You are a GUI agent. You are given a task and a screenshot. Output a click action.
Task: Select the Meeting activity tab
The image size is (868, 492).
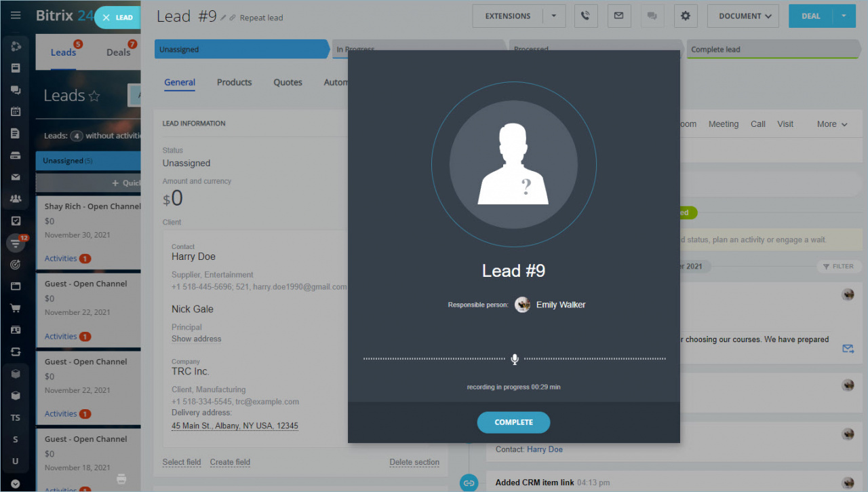(724, 124)
